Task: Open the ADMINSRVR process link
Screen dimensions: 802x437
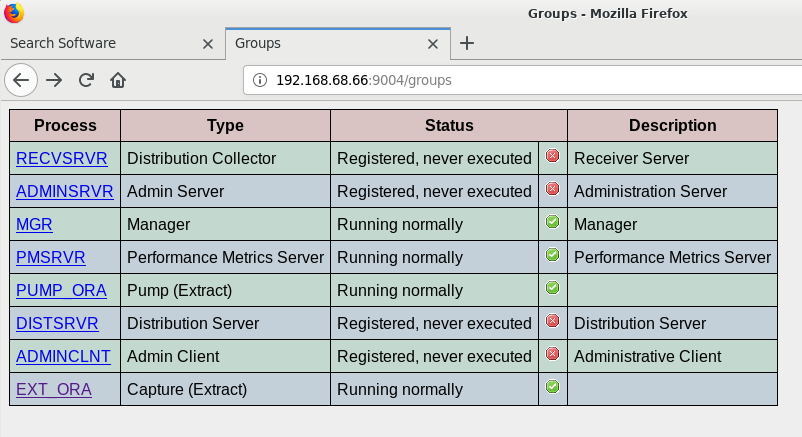Action: point(64,191)
